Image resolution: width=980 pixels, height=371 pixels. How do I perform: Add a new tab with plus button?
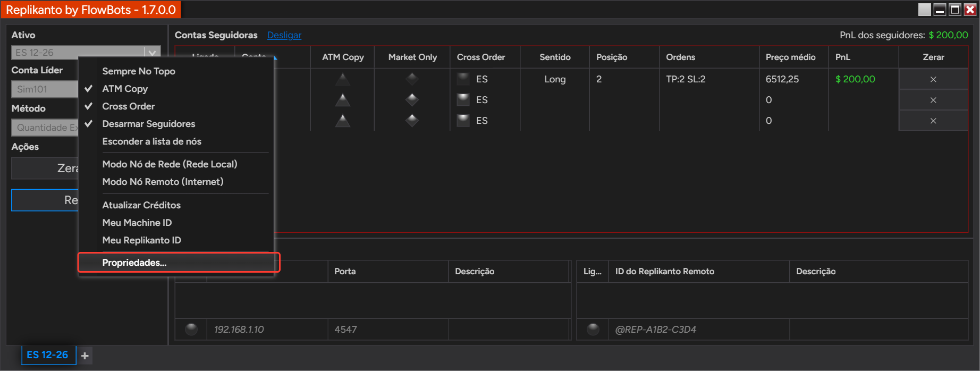click(x=85, y=356)
